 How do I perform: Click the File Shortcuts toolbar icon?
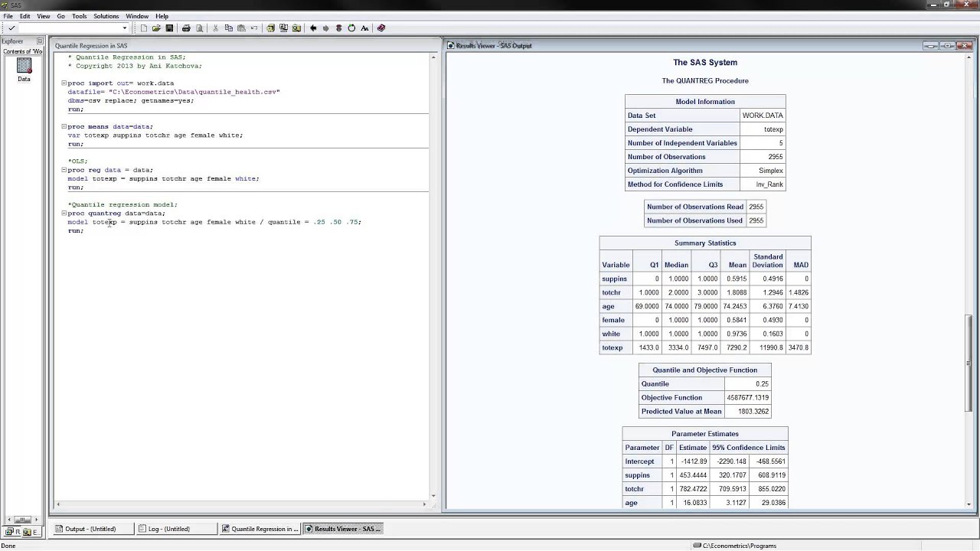(x=296, y=28)
